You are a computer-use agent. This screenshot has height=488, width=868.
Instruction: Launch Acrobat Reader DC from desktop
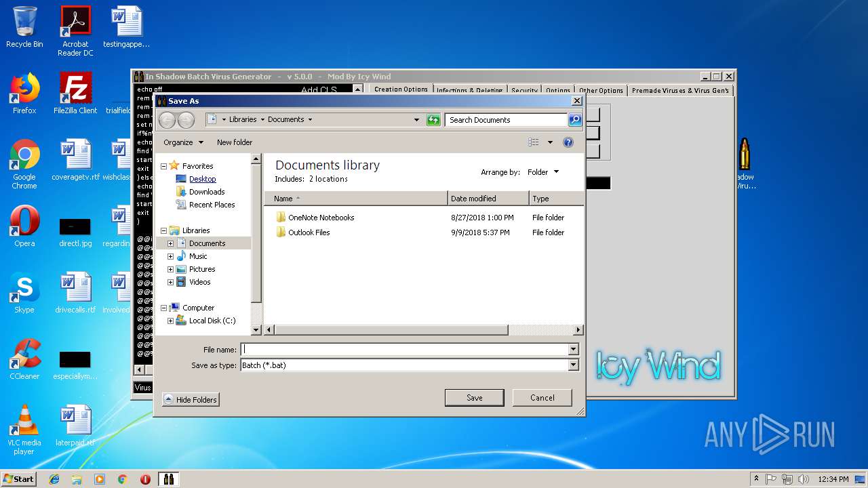tap(75, 31)
